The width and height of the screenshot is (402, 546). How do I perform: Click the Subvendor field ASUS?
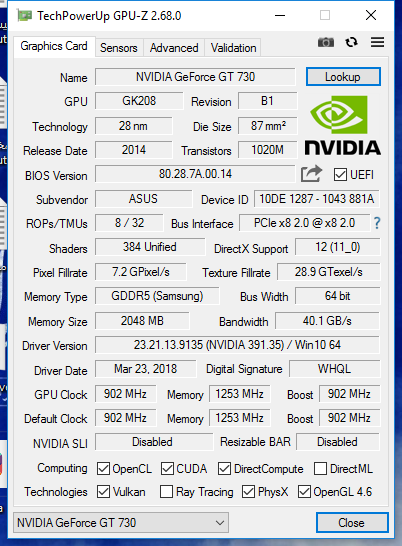143,199
